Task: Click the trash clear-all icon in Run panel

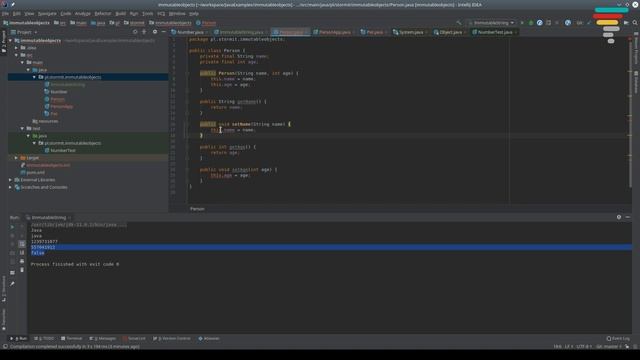Action: (x=22, y=270)
